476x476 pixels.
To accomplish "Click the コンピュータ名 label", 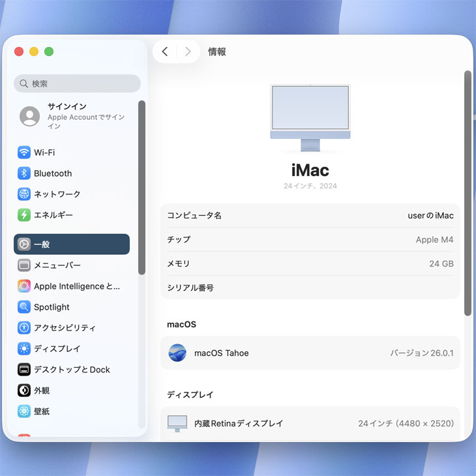I will point(194,216).
